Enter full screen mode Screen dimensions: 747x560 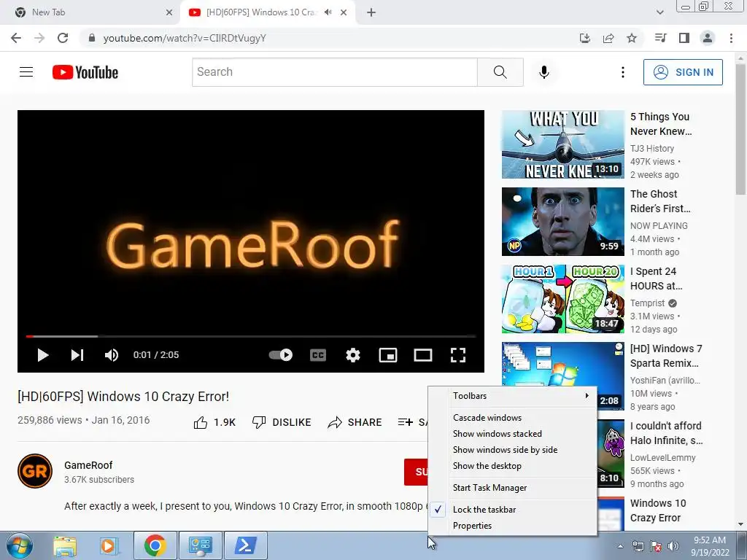[x=458, y=355]
